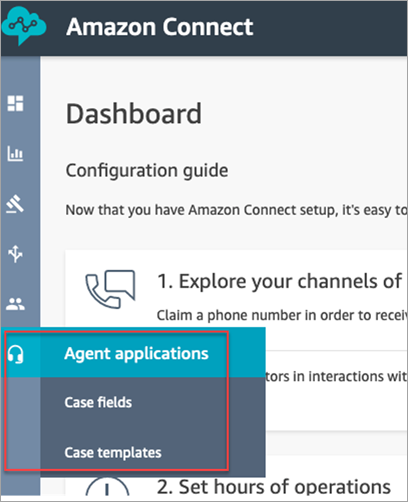408x502 pixels.
Task: Click the interactions card text behind the menu
Action: pos(337,376)
